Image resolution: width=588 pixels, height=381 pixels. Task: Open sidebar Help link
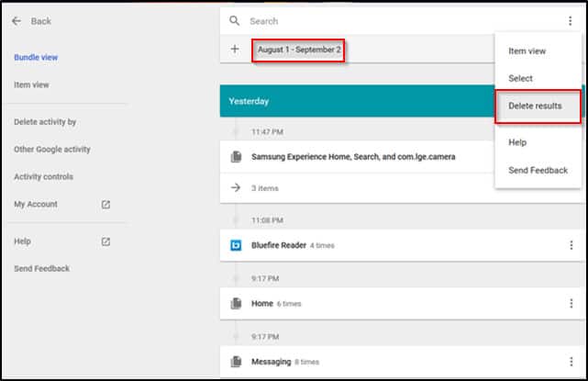point(22,241)
